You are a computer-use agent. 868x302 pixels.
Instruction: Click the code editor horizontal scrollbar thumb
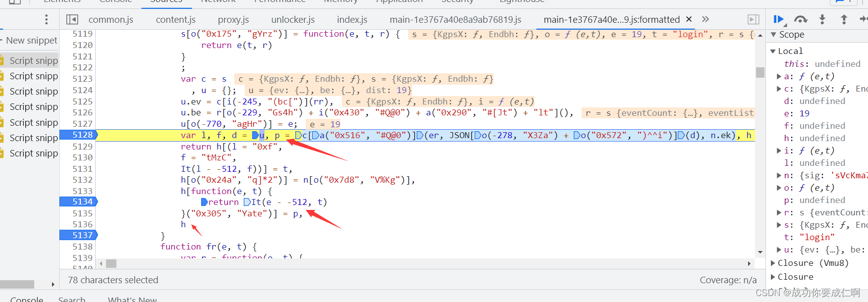tap(111, 263)
